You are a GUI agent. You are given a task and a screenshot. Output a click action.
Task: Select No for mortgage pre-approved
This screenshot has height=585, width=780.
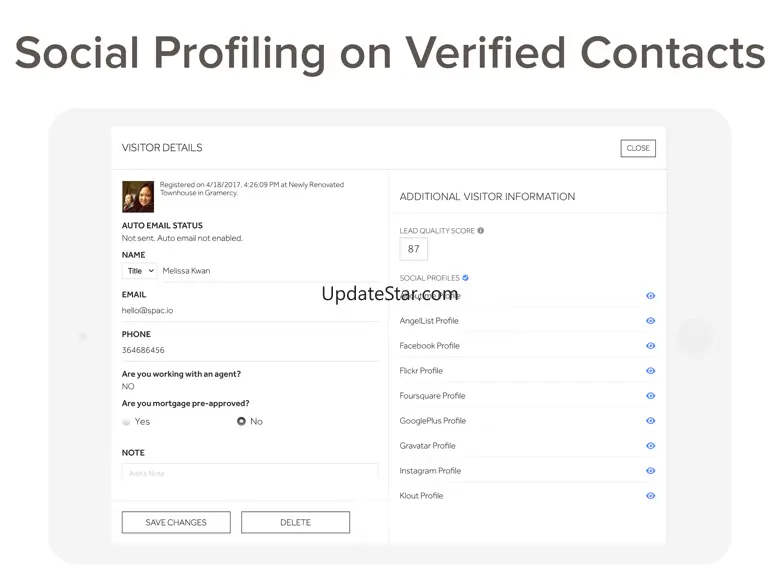pos(241,422)
